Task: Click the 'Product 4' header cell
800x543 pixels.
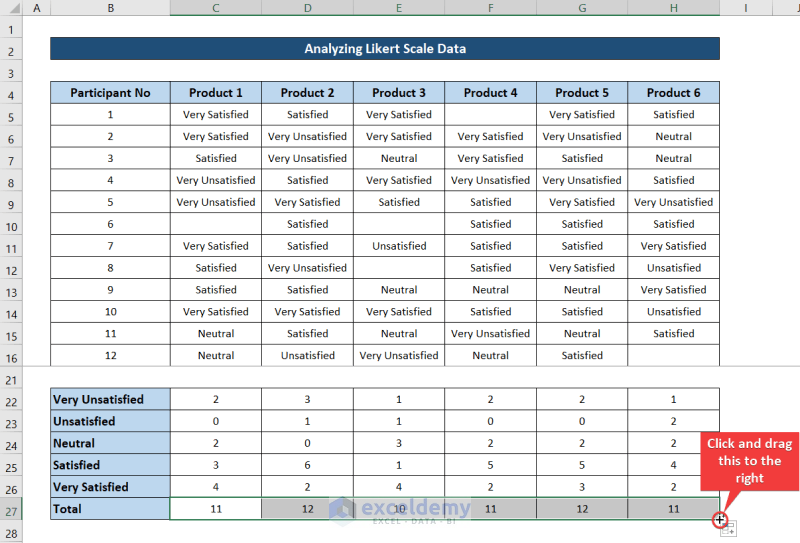Action: (x=490, y=93)
